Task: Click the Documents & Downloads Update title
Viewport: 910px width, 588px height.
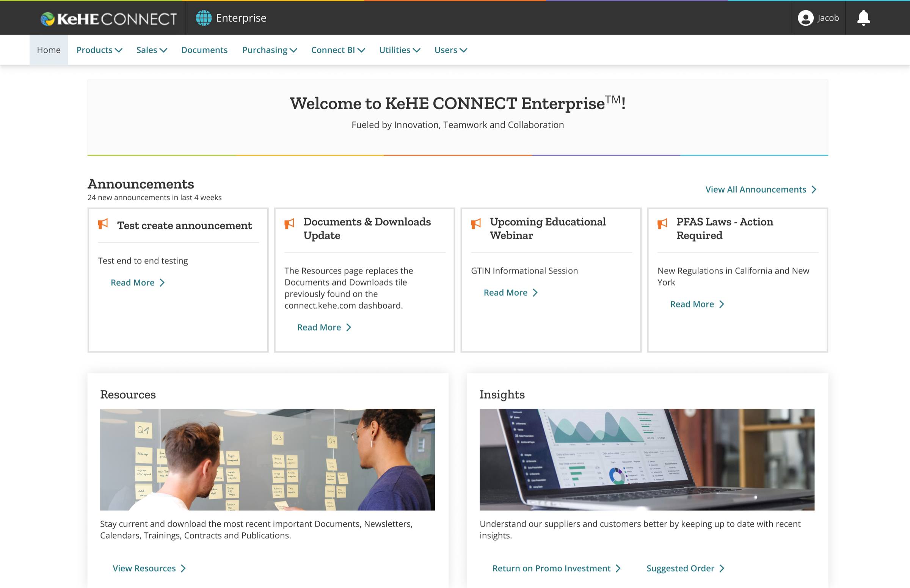Action: tap(367, 228)
